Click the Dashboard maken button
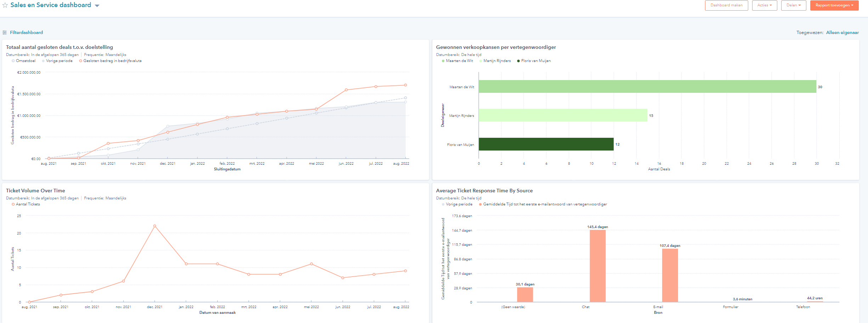868x323 pixels. pyautogui.click(x=726, y=5)
